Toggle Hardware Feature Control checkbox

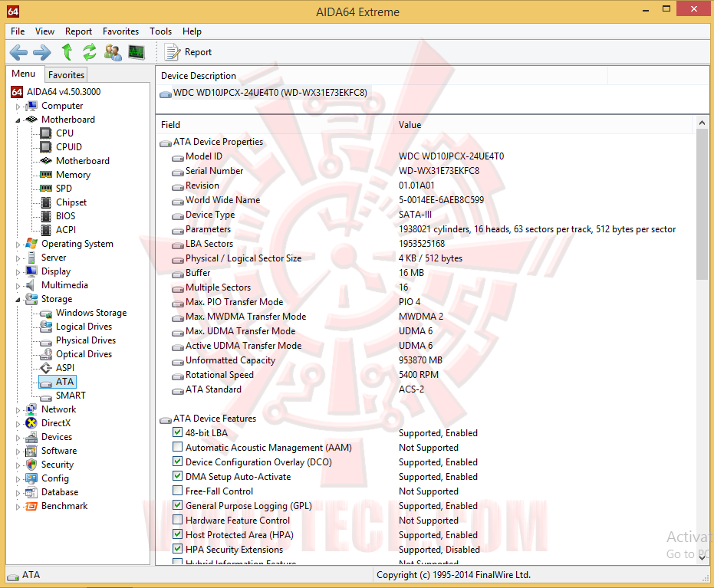[x=178, y=520]
